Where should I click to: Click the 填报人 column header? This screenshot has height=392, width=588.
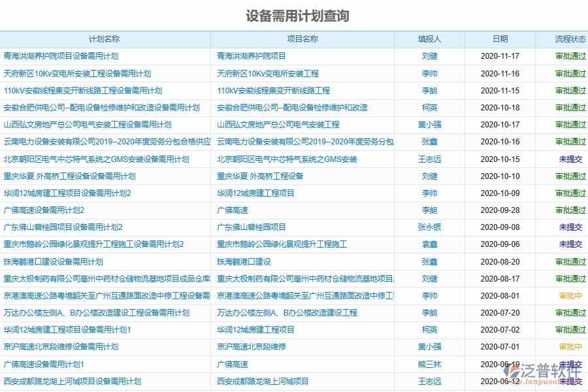tap(427, 39)
